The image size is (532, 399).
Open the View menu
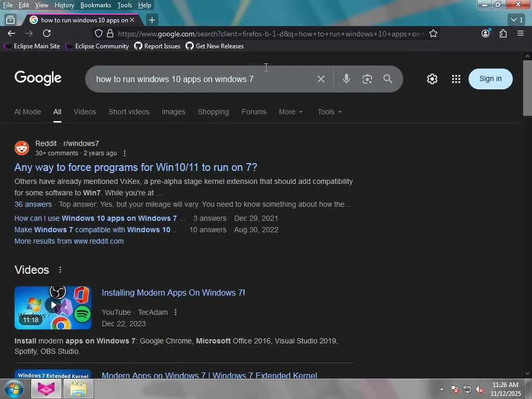point(42,5)
